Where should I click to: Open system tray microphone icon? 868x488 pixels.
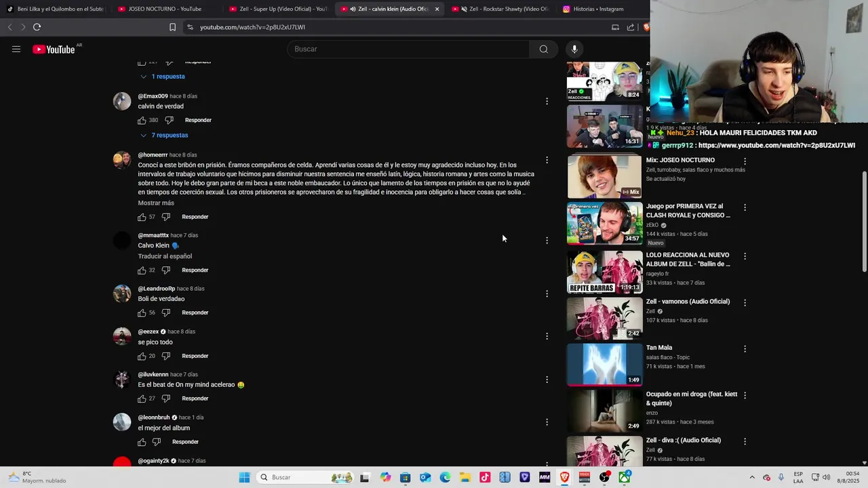pos(781,477)
